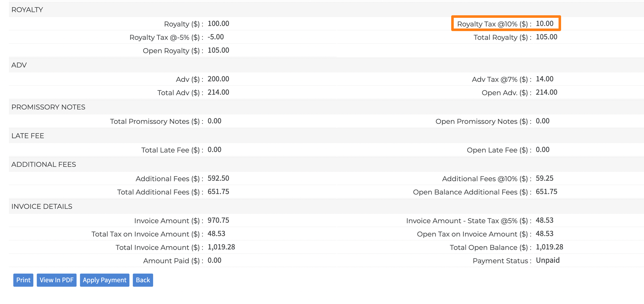
Task: Open the View In PDF button
Action: tap(56, 280)
